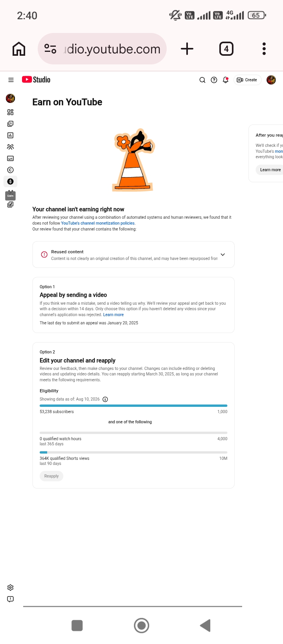View notifications bell icon
The width and height of the screenshot is (283, 644).
point(226,80)
